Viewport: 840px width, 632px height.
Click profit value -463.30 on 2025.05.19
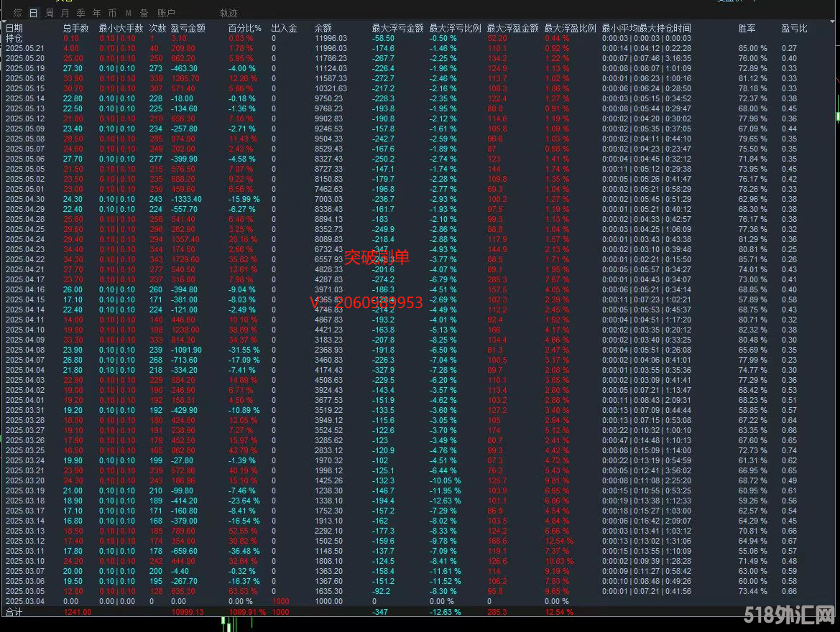coord(184,68)
